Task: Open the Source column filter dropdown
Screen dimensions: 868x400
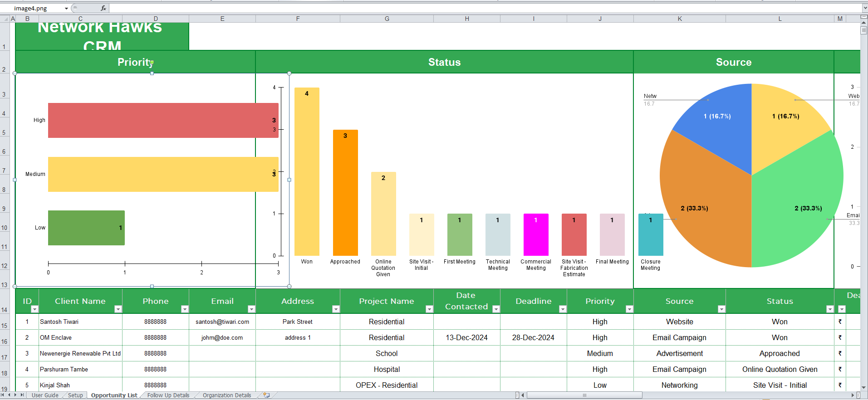Action: (x=721, y=309)
